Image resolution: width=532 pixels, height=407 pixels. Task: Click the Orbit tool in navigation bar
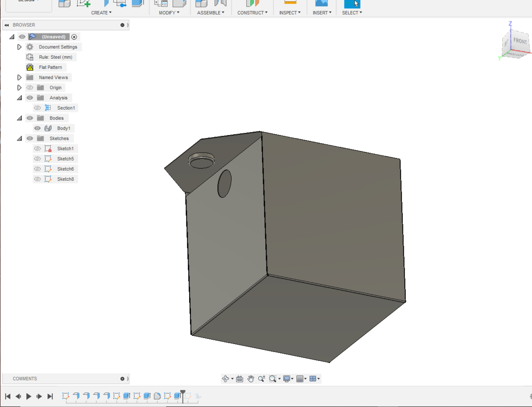[226, 378]
